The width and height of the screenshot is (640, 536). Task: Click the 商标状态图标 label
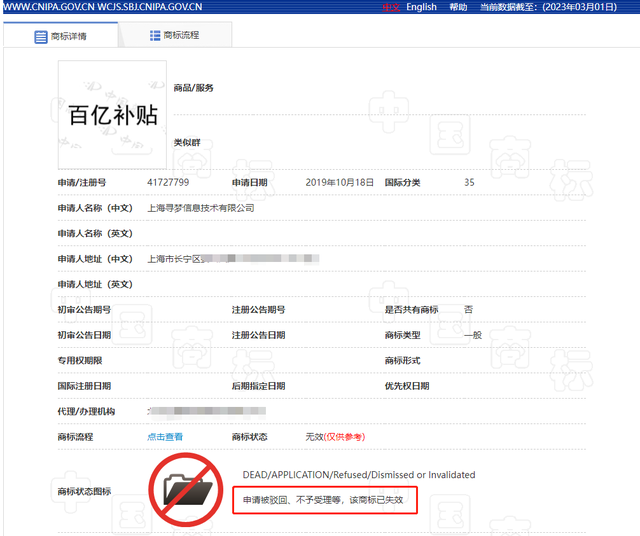84,491
